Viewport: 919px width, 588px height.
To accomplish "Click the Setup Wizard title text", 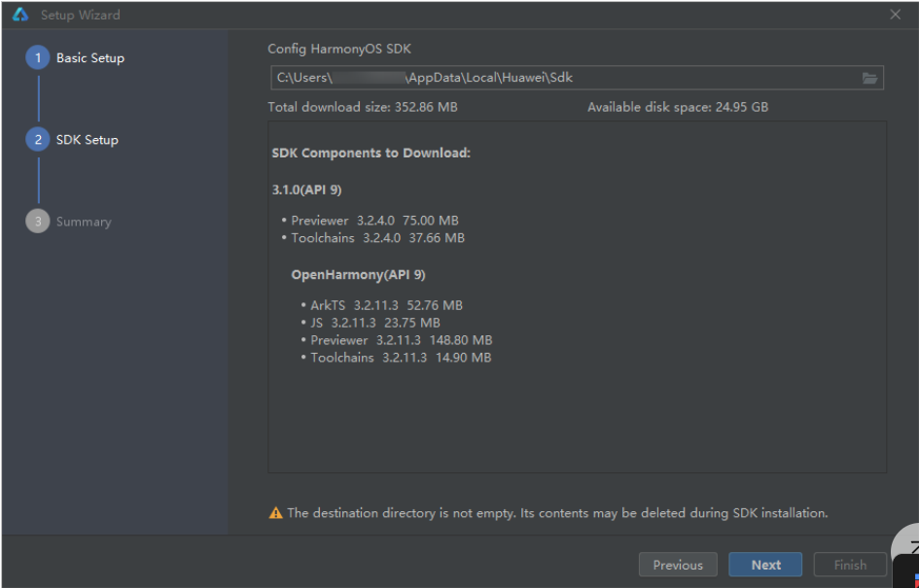I will (81, 15).
